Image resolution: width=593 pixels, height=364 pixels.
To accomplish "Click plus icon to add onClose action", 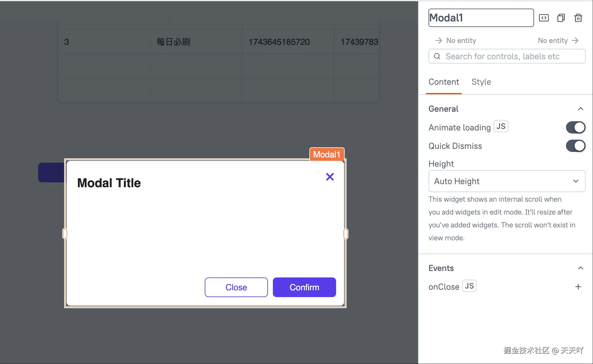I will [578, 287].
